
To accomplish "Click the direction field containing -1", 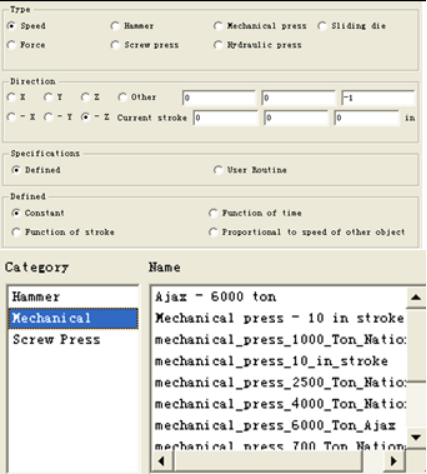I will 378,98.
